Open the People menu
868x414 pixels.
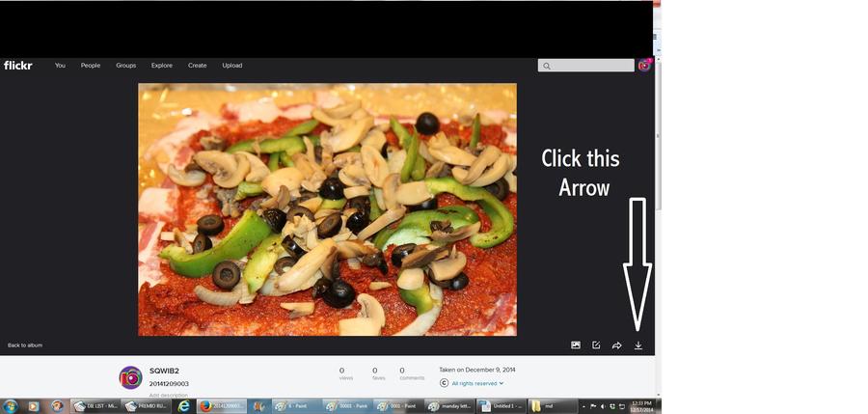(91, 66)
